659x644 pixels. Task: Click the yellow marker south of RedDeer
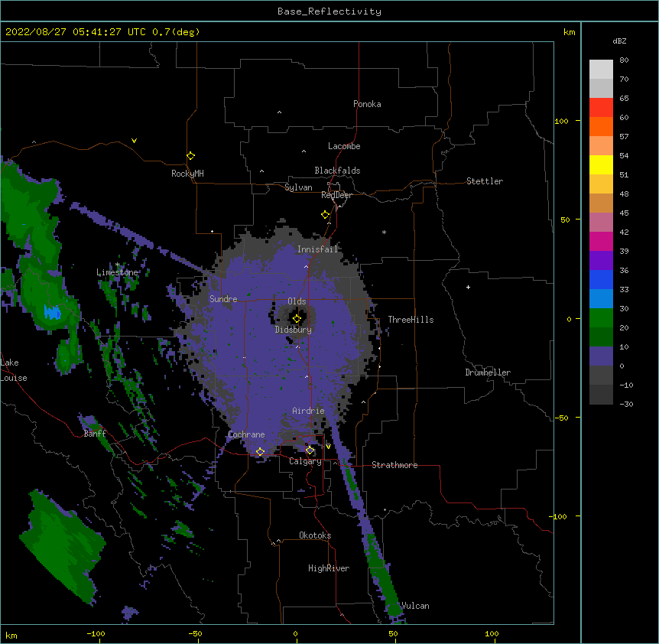tap(325, 214)
